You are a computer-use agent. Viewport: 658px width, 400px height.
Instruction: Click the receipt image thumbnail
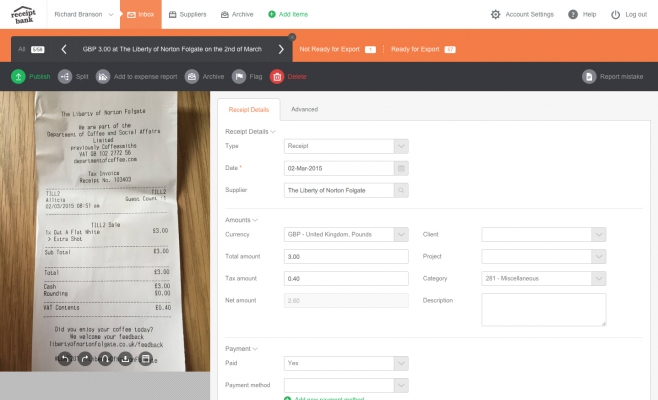click(105, 231)
